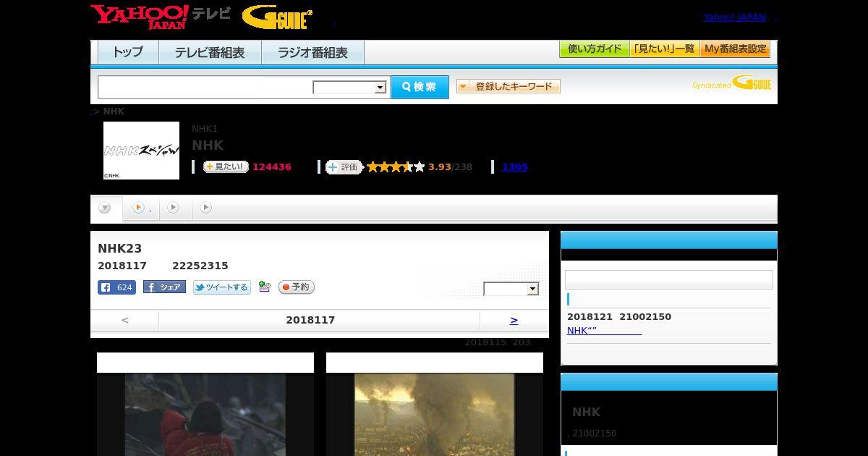Image resolution: width=868 pixels, height=456 pixels.
Task: Expand the dropdown beside share buttons
Action: [x=511, y=289]
